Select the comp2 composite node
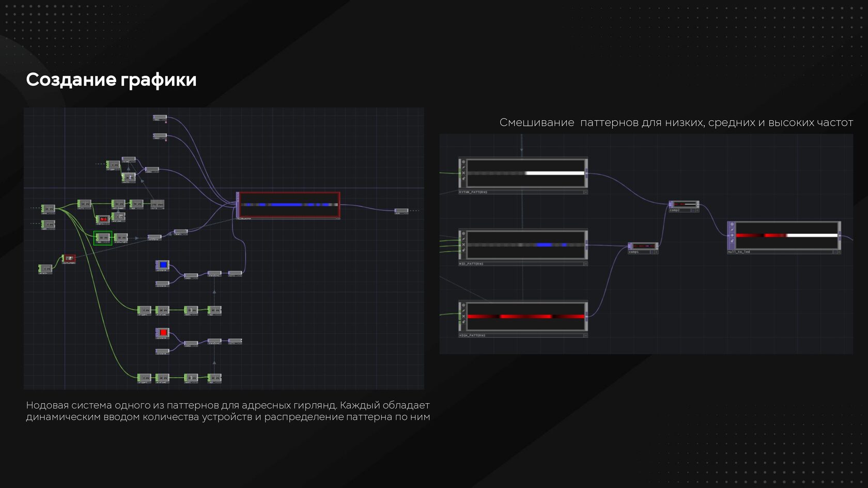868x488 pixels. [x=684, y=204]
